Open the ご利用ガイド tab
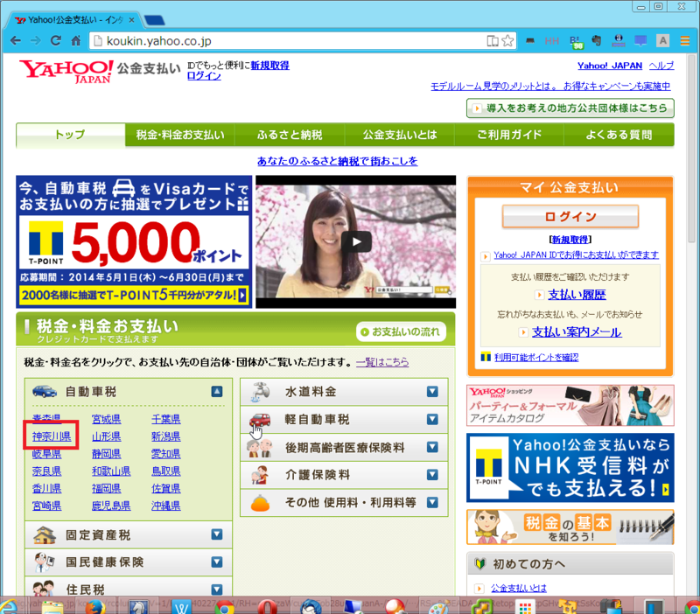The width and height of the screenshot is (700, 614). point(509,135)
